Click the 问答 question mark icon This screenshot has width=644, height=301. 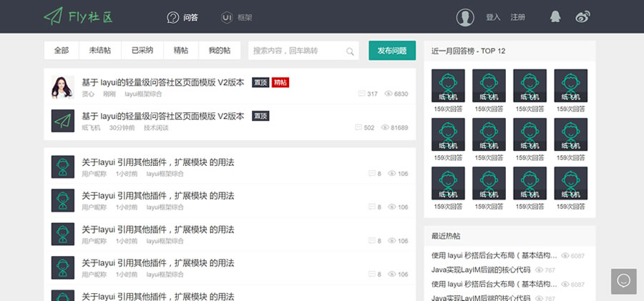172,16
